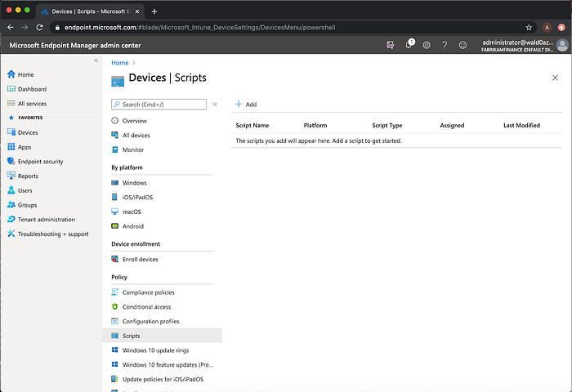This screenshot has height=392, width=572.
Task: Open the Chrome profile A avatar
Action: pyautogui.click(x=547, y=27)
